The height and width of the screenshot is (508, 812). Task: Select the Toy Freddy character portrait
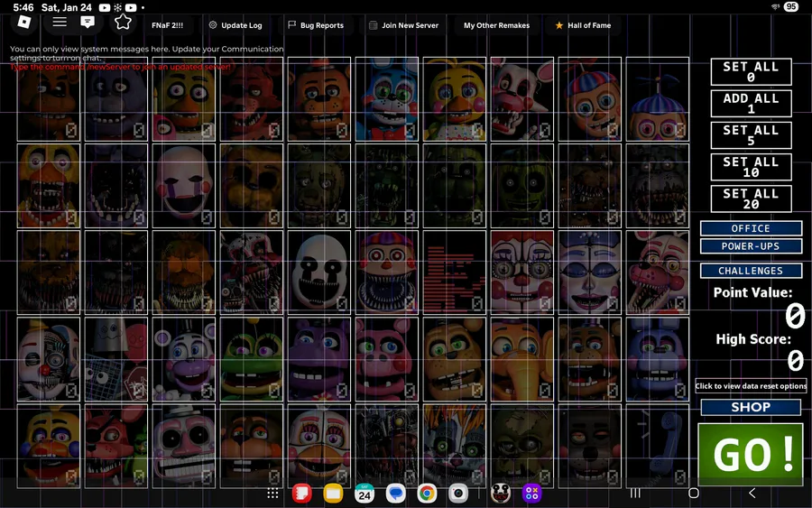click(319, 99)
